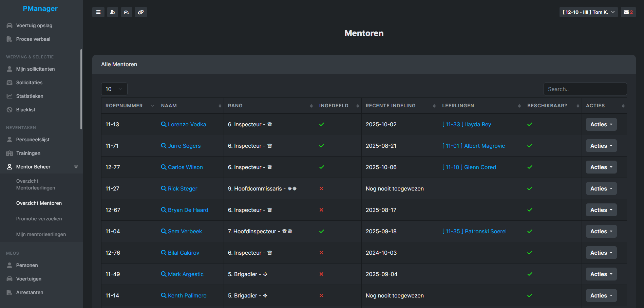Click the green checkmark for Carlos Wilson's Ingedeeld
Image resolution: width=644 pixels, height=308 pixels.
[x=322, y=167]
